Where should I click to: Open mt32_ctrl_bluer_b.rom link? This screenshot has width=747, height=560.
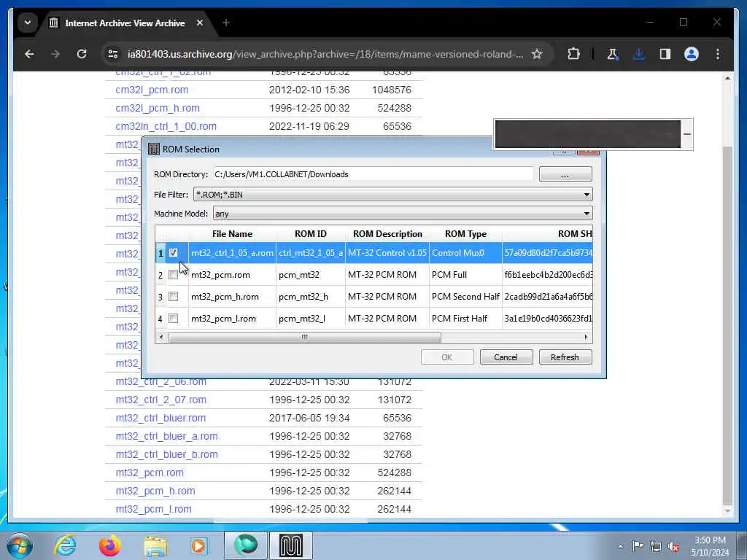click(167, 454)
